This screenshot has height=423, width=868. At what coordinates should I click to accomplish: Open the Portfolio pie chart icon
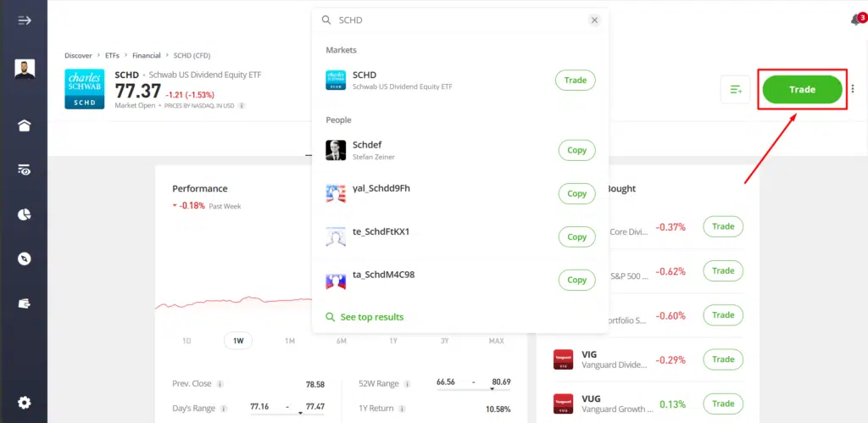[24, 214]
